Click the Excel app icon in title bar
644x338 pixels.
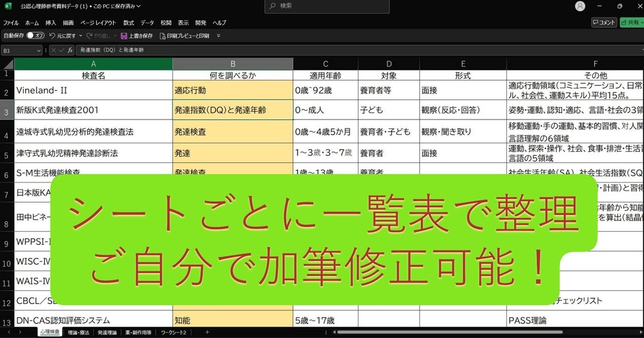tap(8, 6)
